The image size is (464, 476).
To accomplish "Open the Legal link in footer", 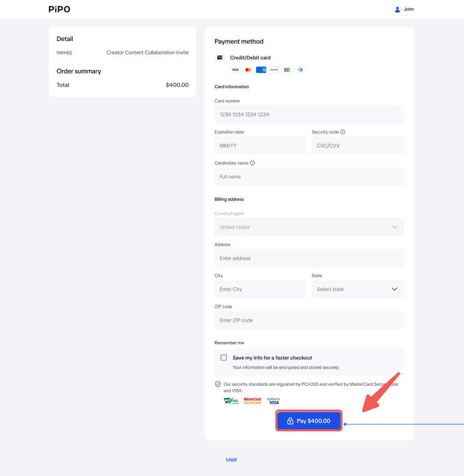I will [x=231, y=459].
